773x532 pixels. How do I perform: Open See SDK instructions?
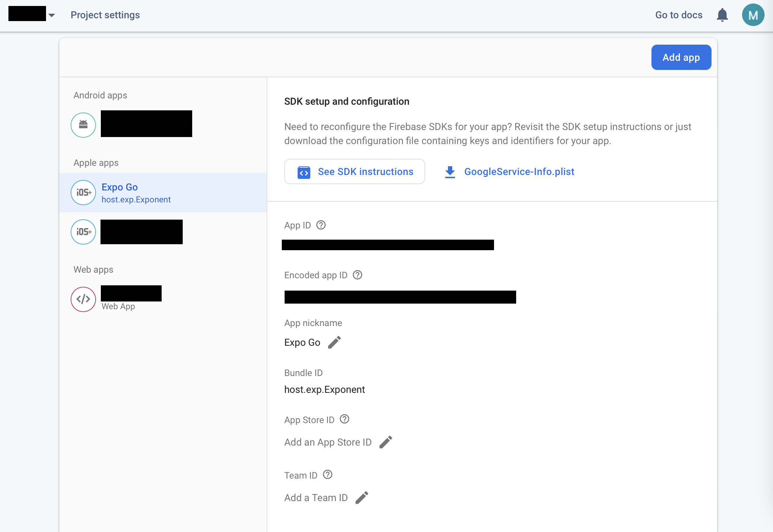[355, 171]
